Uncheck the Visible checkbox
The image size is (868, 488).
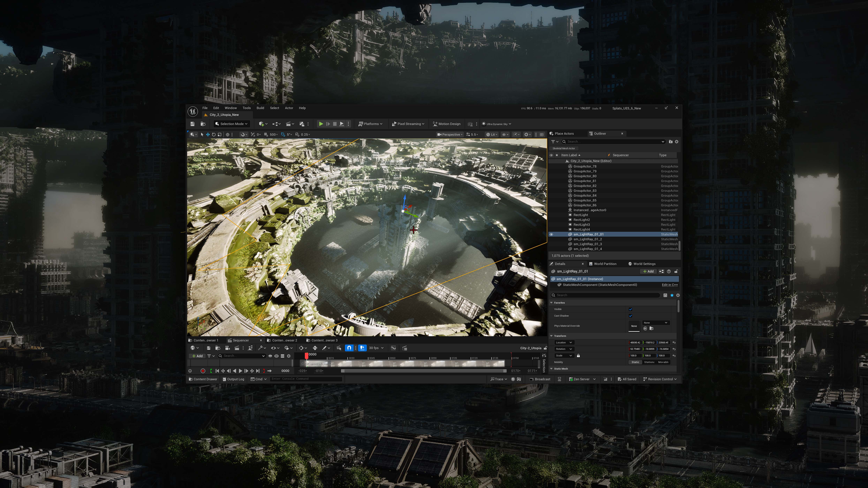pos(631,309)
